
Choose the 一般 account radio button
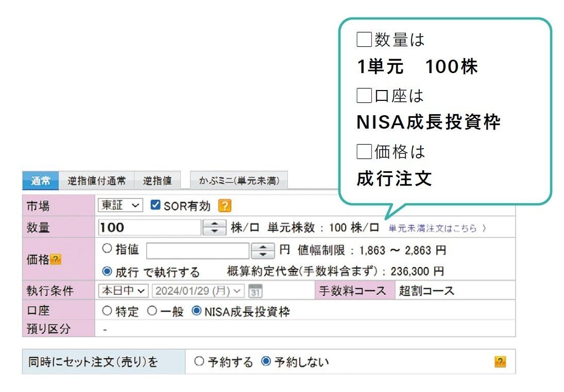pyautogui.click(x=151, y=311)
